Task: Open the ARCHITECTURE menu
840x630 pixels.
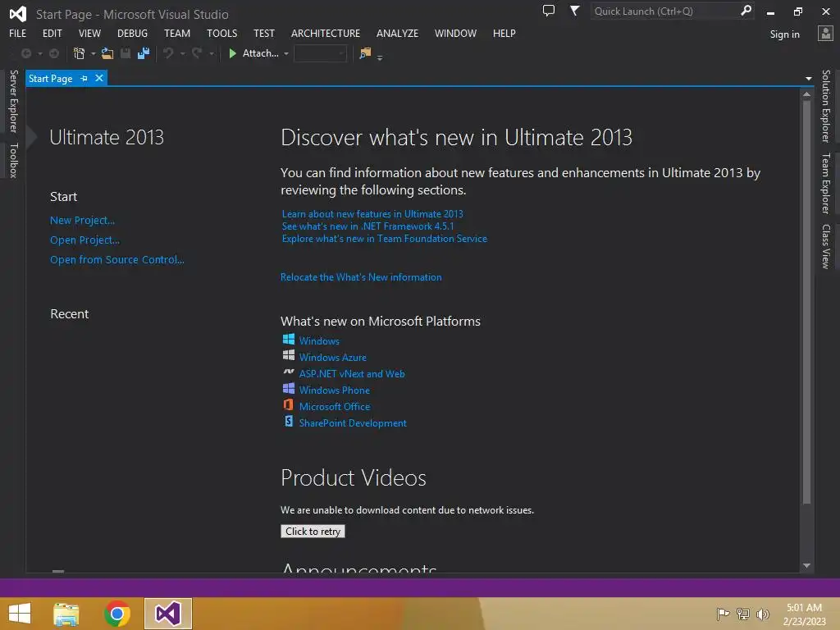Action: [x=326, y=33]
